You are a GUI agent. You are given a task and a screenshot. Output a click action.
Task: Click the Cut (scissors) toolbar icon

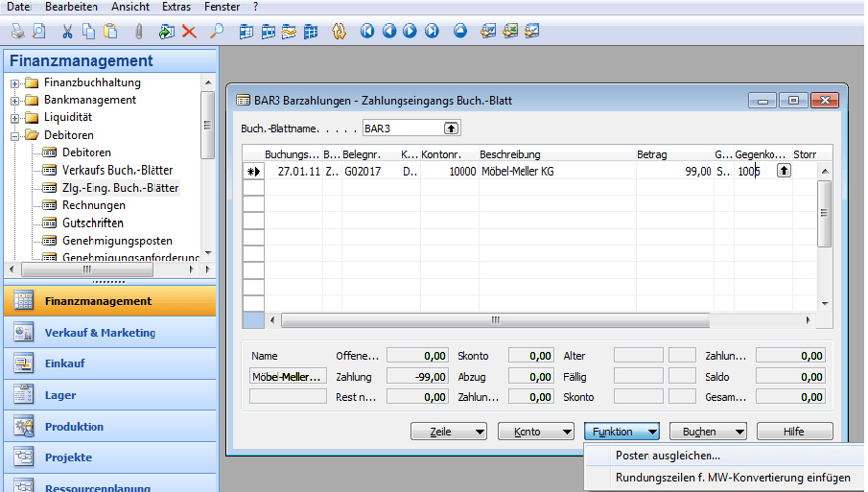click(x=67, y=31)
